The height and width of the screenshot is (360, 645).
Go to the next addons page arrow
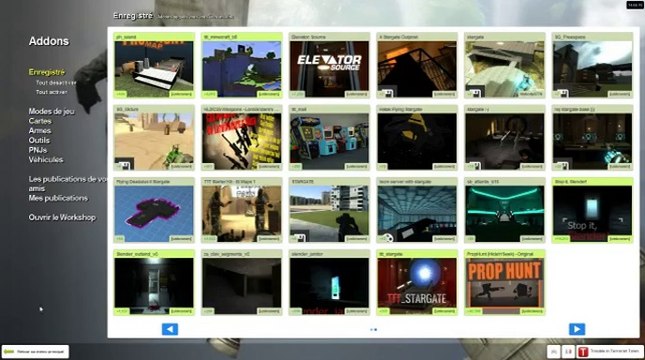577,329
